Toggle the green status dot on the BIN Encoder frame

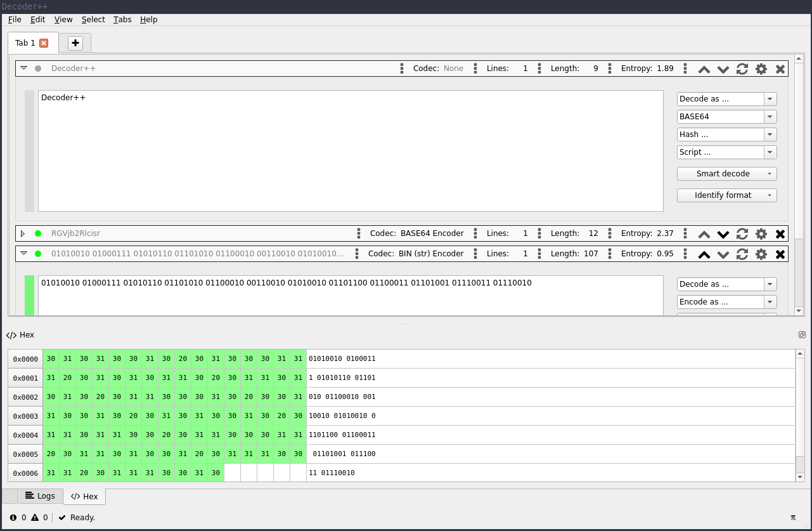tap(37, 254)
